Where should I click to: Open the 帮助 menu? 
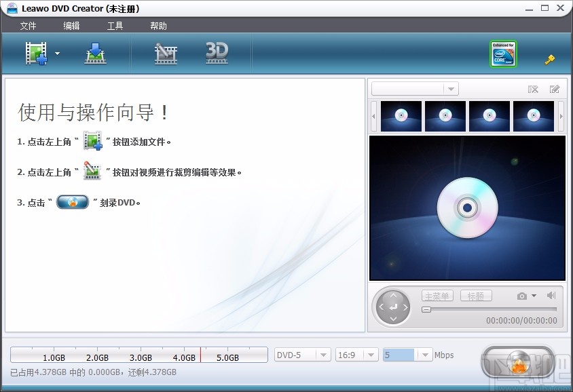[158, 26]
